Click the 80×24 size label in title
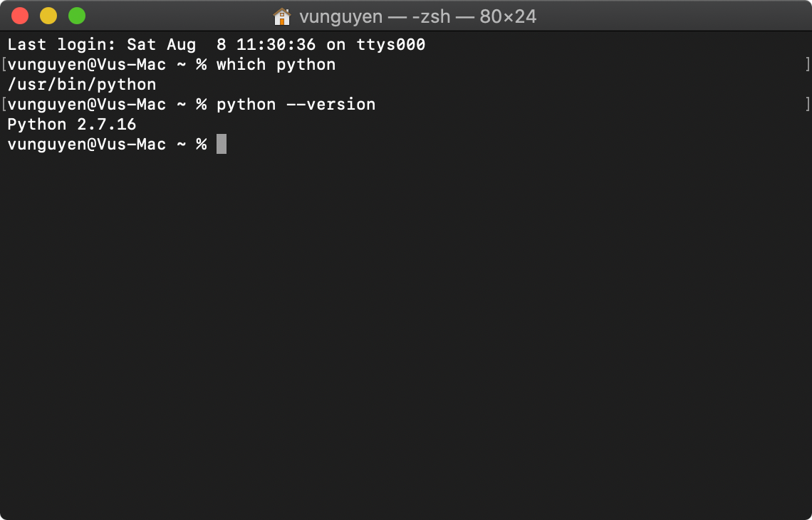Screen dimensions: 812x520 point(508,16)
